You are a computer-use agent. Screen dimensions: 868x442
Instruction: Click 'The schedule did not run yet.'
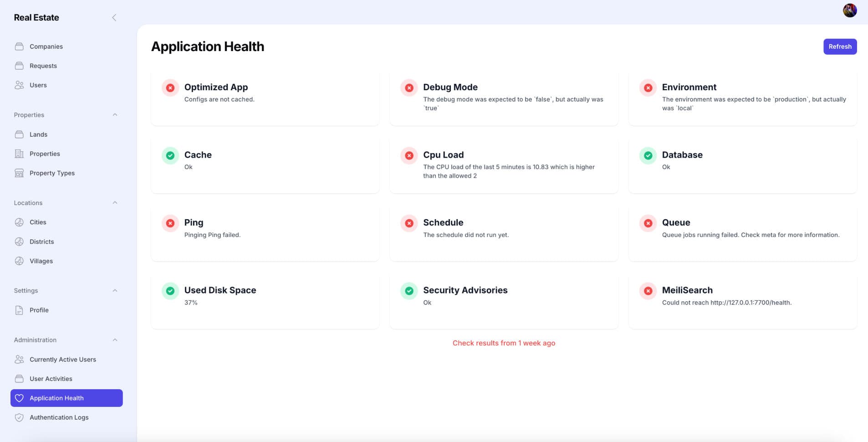(466, 235)
